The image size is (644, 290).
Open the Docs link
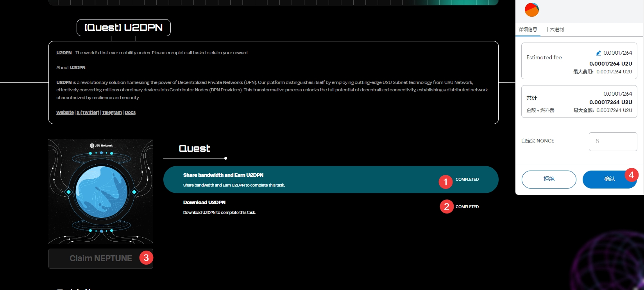(130, 112)
